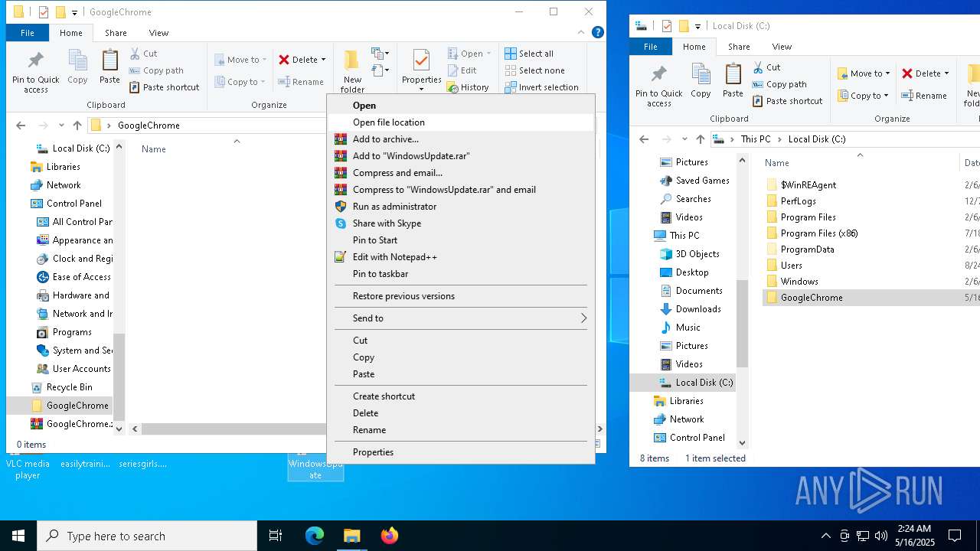Click Pin to Quick access in Local Disk window

pyautogui.click(x=658, y=86)
